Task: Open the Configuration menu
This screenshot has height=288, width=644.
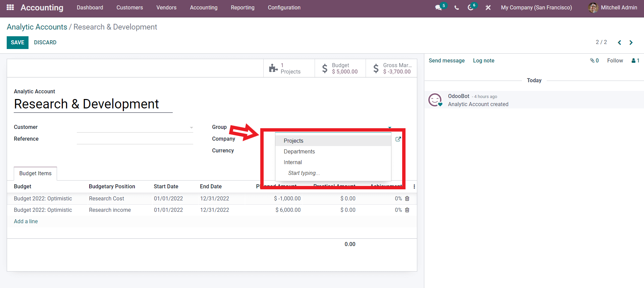Action: coord(284,7)
